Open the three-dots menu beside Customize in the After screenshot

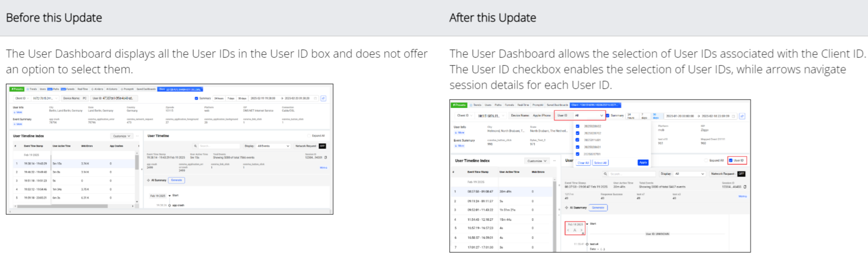[x=554, y=161]
